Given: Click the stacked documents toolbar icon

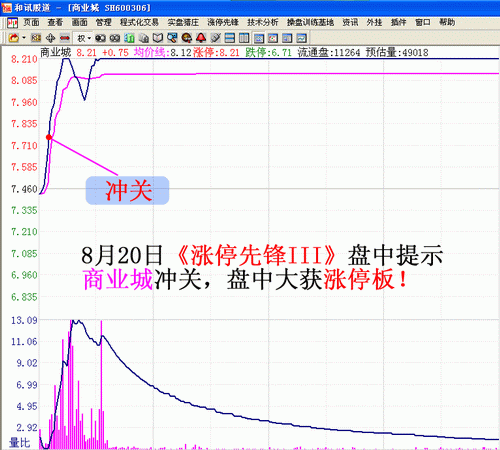Looking at the screenshot, I should pyautogui.click(x=144, y=38).
